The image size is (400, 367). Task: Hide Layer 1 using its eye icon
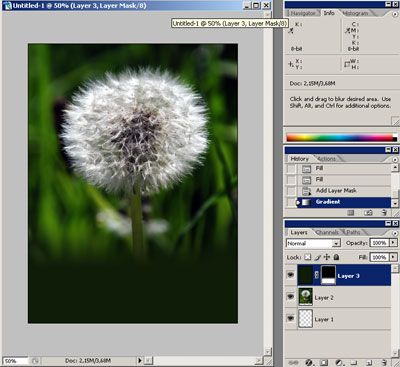pyautogui.click(x=291, y=319)
